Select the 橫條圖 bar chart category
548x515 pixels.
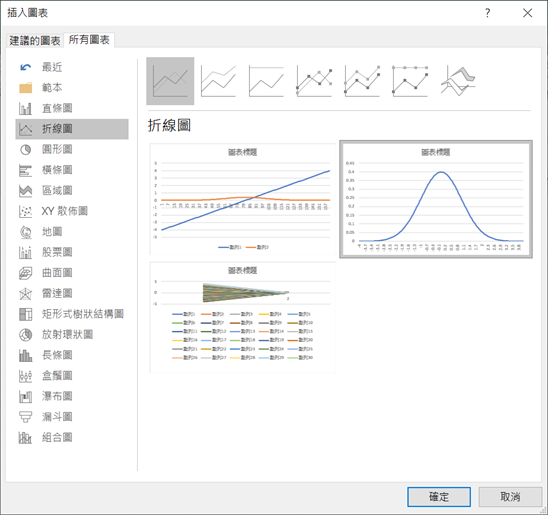pos(72,170)
